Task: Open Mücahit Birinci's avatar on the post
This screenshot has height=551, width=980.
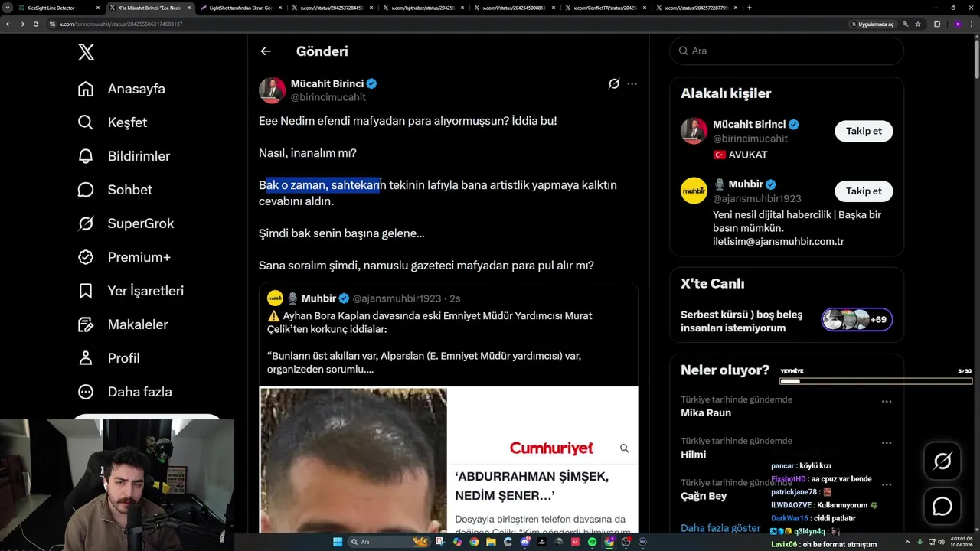Action: pos(272,90)
